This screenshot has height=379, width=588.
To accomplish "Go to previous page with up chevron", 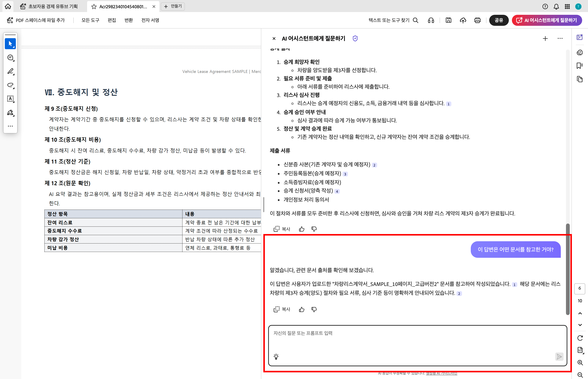I will (580, 313).
